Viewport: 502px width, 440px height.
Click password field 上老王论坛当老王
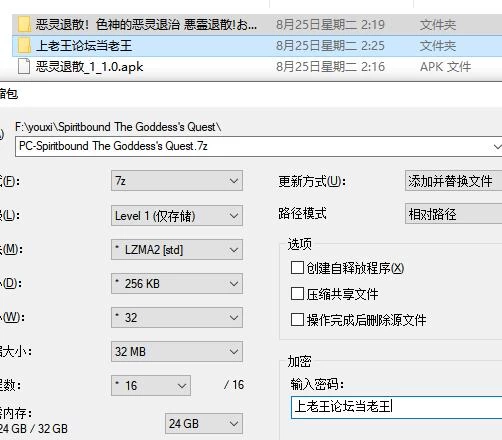tap(397, 407)
